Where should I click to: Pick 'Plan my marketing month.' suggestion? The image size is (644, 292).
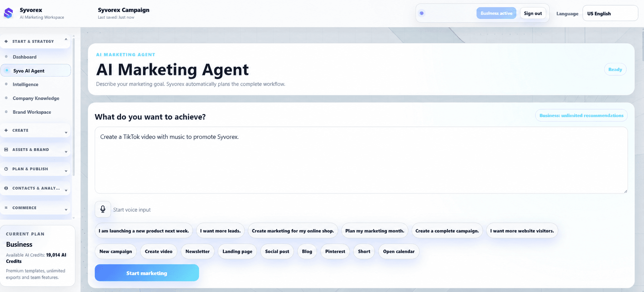(x=375, y=231)
